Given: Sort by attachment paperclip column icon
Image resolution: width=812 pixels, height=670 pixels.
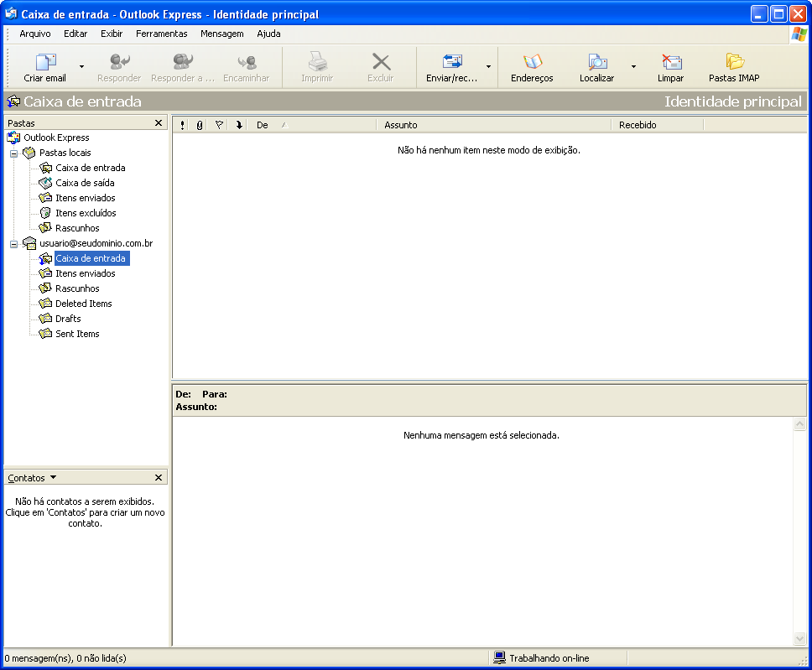Looking at the screenshot, I should pos(200,125).
